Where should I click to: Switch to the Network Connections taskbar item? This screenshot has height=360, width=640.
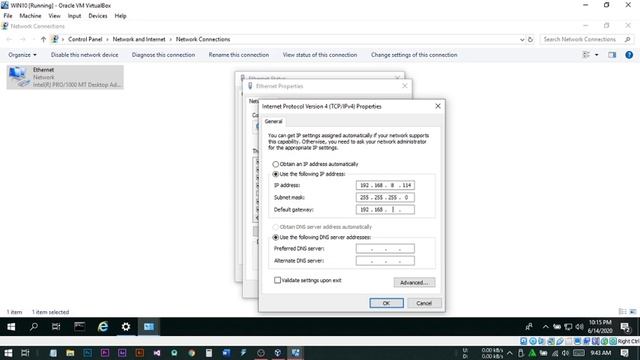coord(149,327)
